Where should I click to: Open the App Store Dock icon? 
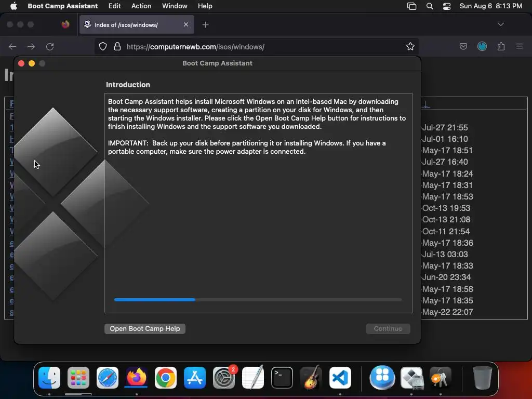point(195,378)
